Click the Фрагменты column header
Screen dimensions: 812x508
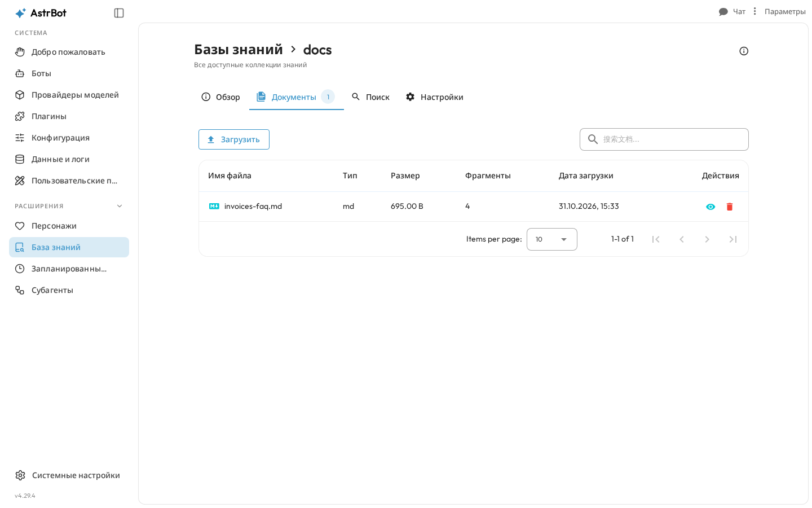(488, 176)
